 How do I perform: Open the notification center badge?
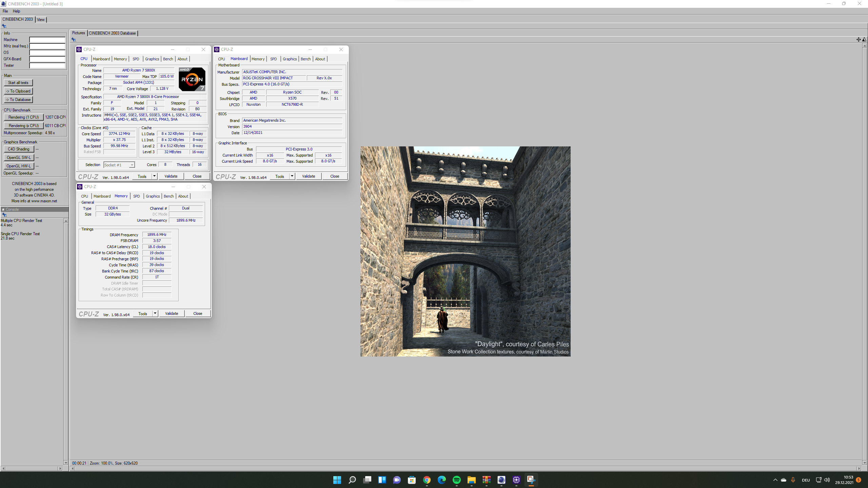pyautogui.click(x=859, y=480)
